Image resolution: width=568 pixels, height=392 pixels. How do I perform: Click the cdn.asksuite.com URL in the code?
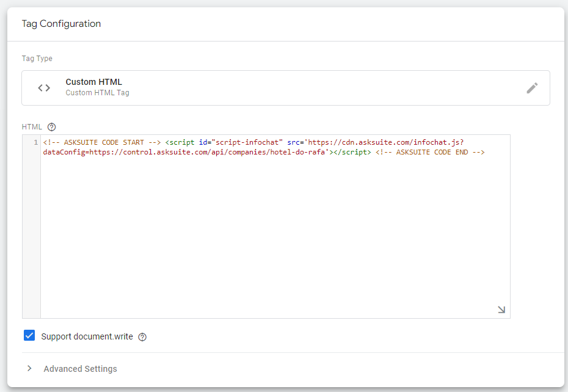coord(384,142)
